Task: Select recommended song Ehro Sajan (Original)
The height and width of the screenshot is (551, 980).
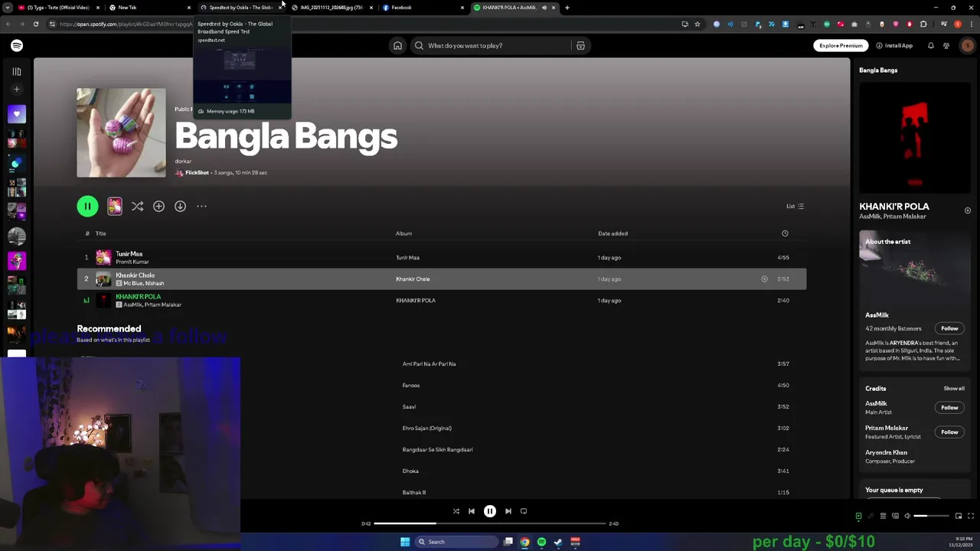Action: click(426, 429)
